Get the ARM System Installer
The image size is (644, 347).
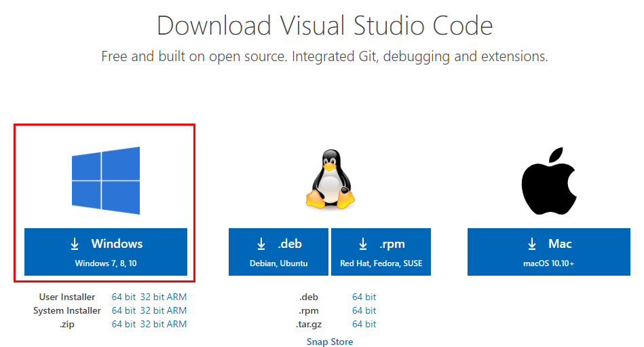tap(176, 310)
